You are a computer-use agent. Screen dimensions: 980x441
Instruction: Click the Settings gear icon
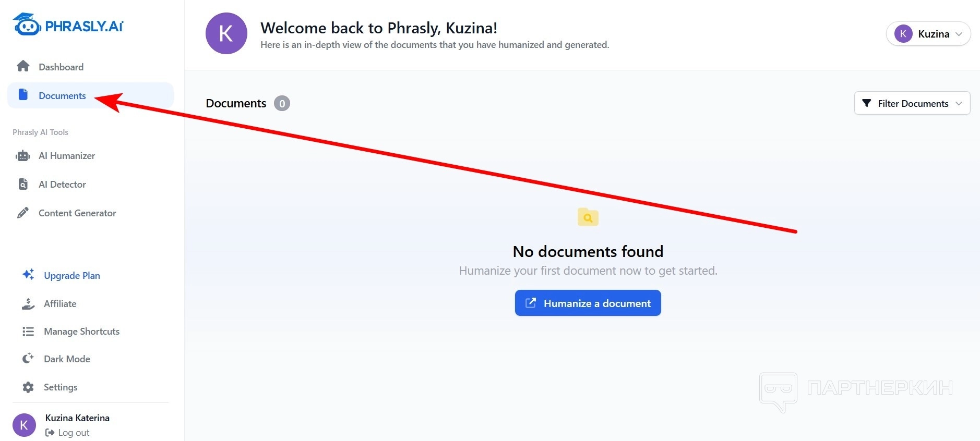click(x=28, y=387)
